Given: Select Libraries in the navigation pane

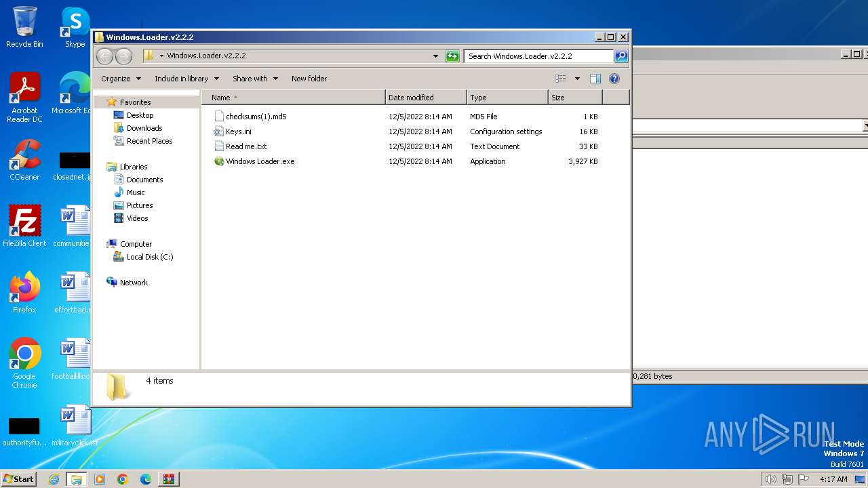Looking at the screenshot, I should [x=134, y=167].
